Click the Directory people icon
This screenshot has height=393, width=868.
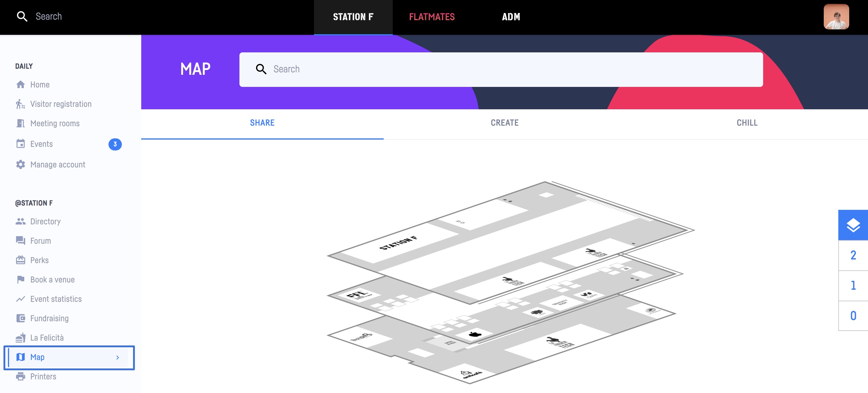[21, 221]
